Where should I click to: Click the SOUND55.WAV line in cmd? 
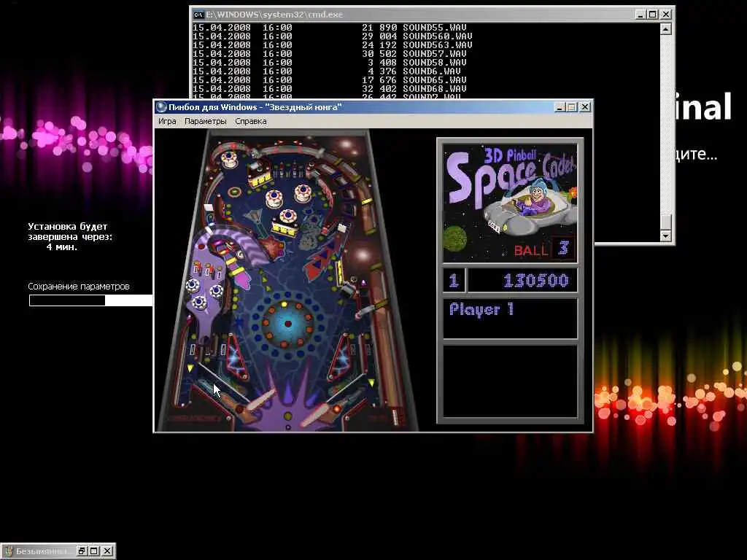[329, 28]
